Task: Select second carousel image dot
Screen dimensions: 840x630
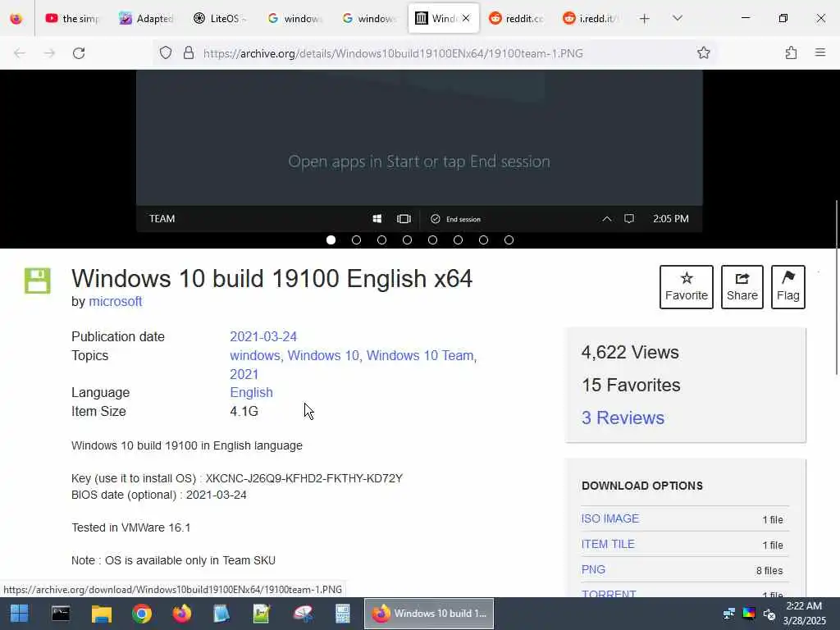Action: 356,240
